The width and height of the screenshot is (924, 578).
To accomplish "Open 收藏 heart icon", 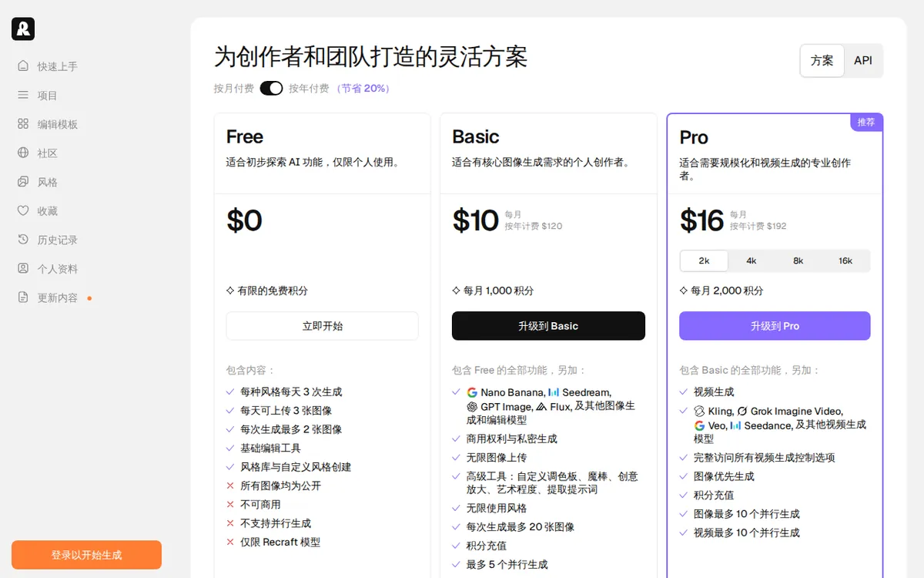I will (x=23, y=211).
